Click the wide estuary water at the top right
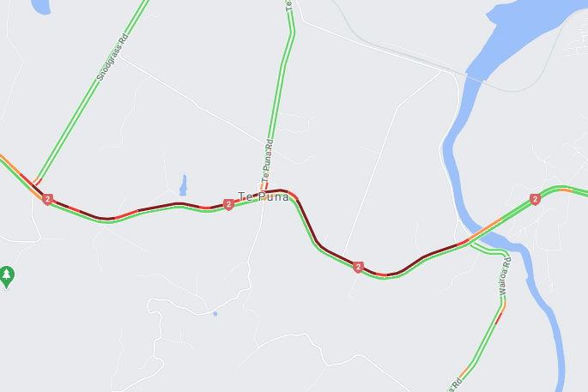The height and width of the screenshot is (392, 588). point(525,33)
